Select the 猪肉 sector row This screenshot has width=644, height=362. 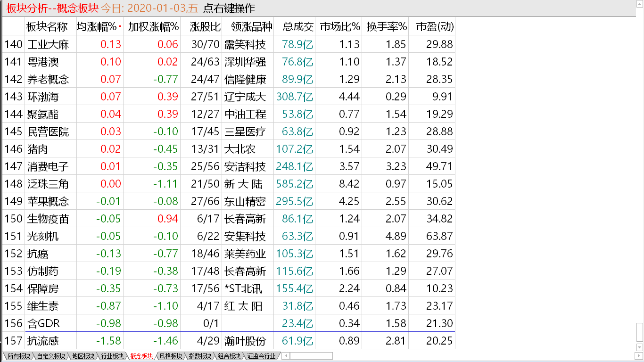coord(229,149)
